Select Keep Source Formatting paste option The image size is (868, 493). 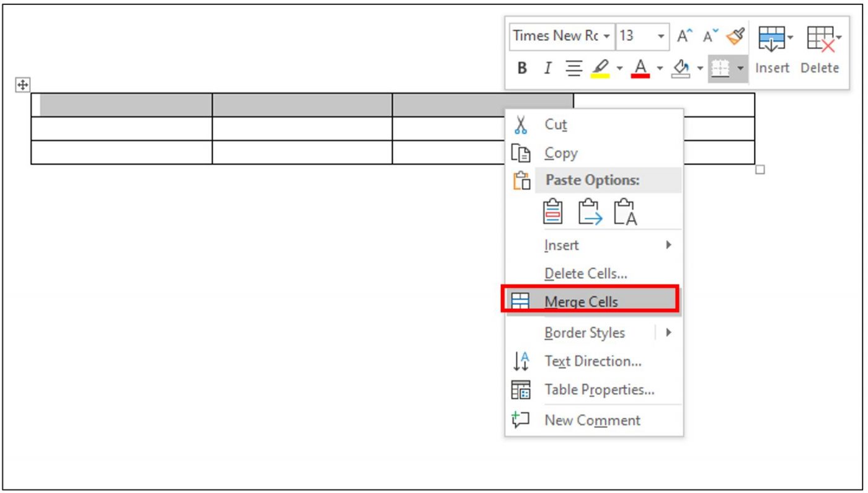pyautogui.click(x=553, y=212)
